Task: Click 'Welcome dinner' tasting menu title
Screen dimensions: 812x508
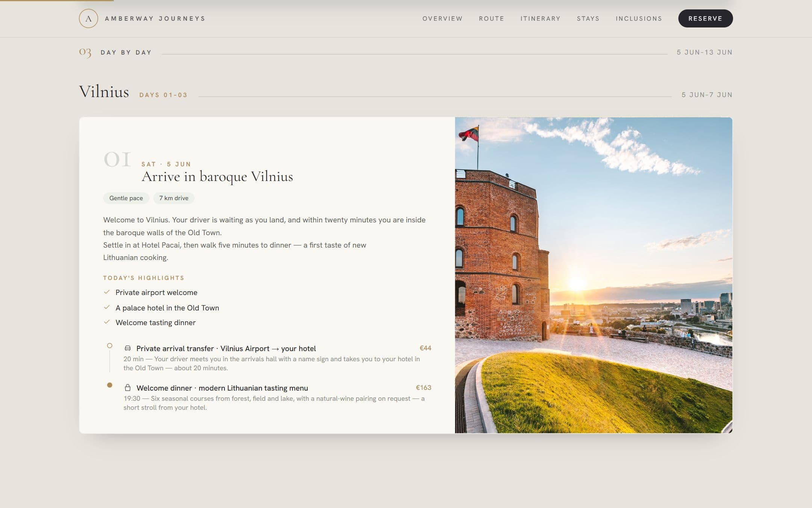Action: point(222,388)
